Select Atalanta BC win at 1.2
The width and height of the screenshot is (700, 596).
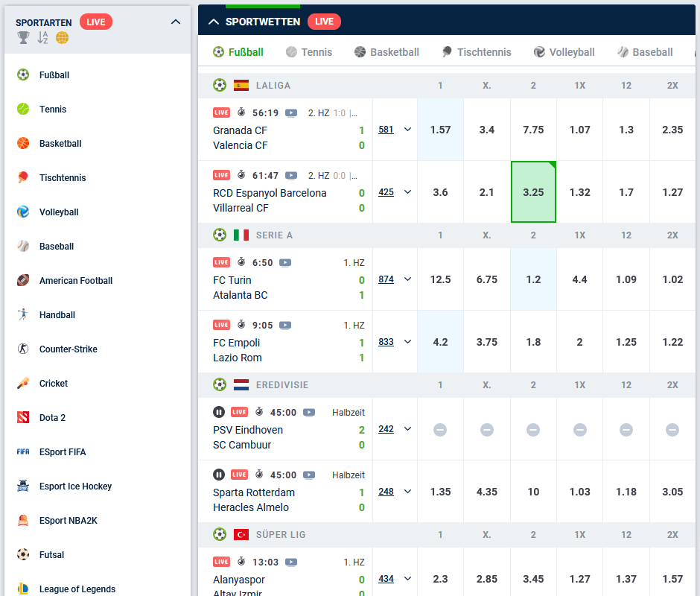pyautogui.click(x=533, y=279)
